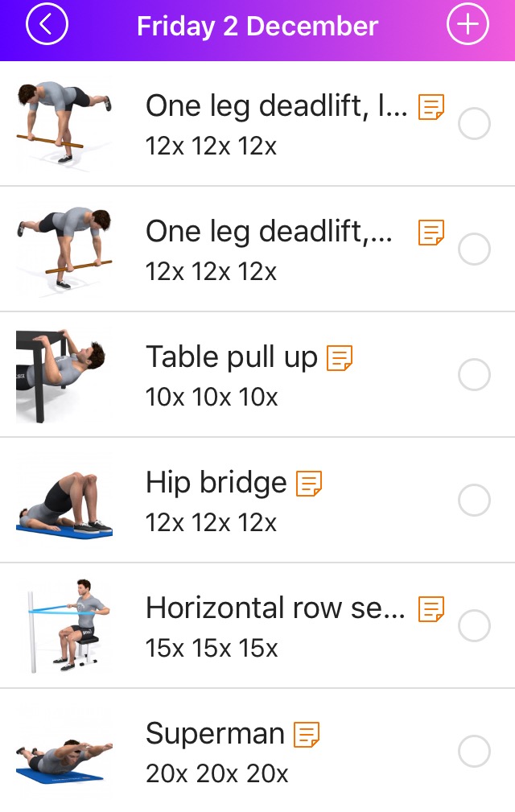Open note icon beside Hip bridge
This screenshot has width=515, height=812.
[309, 484]
